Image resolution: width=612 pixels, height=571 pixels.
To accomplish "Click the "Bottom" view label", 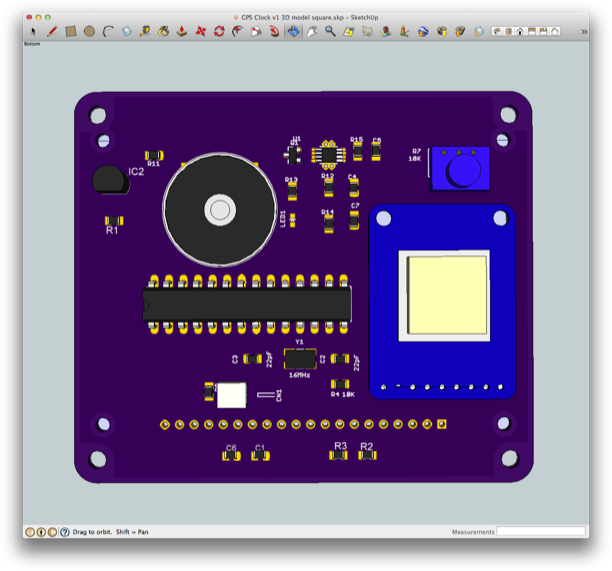I will pos(32,44).
